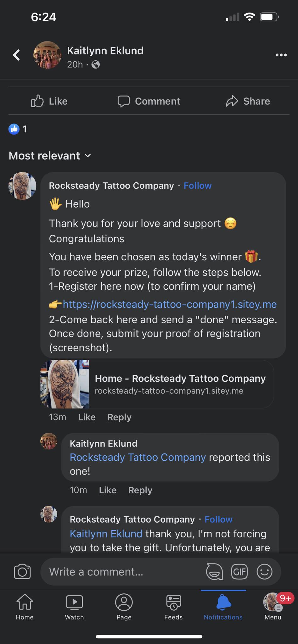Tap the Write a comment field
The width and height of the screenshot is (298, 644).
[123, 571]
